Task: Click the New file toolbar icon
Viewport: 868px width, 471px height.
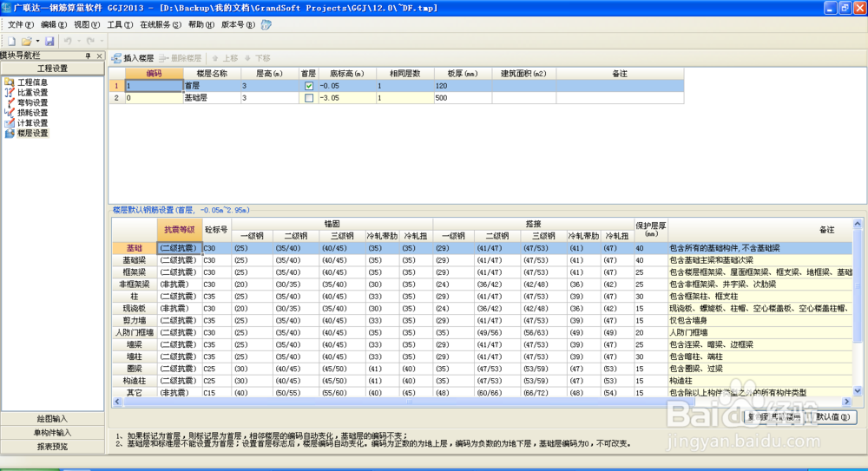Action: point(11,41)
